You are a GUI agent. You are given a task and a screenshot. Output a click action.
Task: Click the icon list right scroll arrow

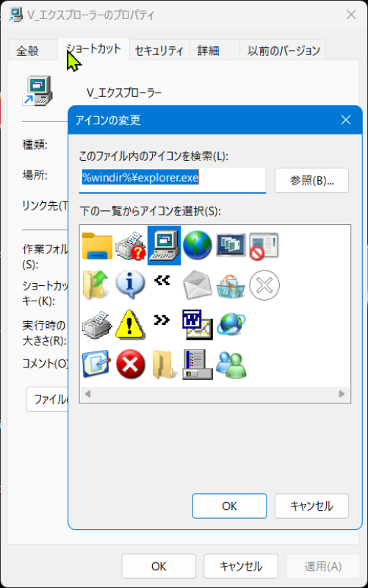(342, 394)
